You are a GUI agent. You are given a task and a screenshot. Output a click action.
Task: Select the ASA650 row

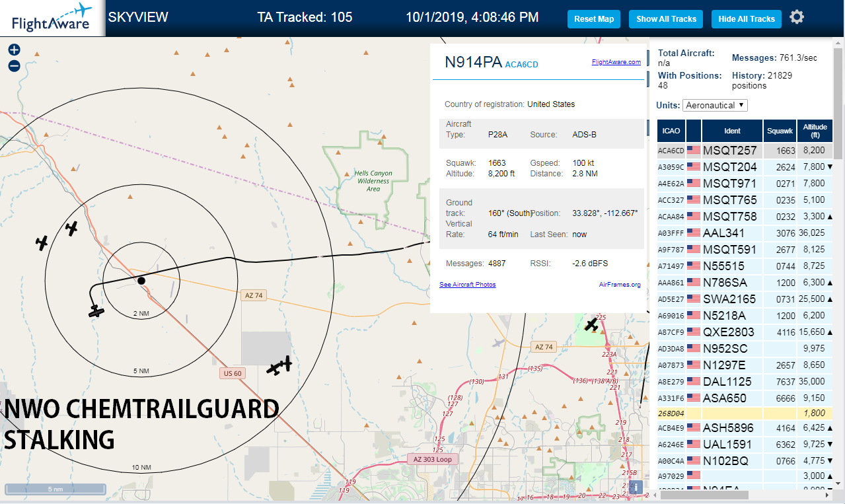745,398
